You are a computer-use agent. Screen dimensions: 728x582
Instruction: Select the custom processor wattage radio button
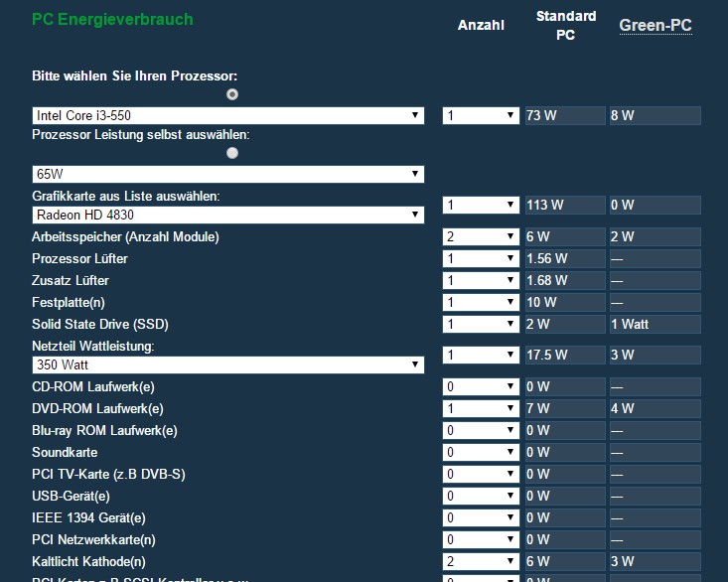click(232, 153)
